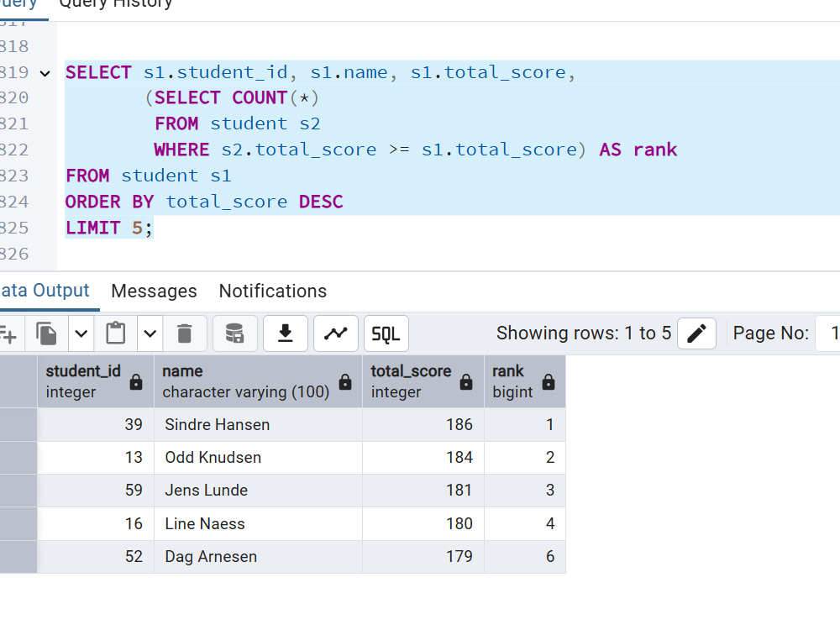This screenshot has width=840, height=630.
Task: Click the select-all corner cell of results grid
Action: tap(18, 381)
